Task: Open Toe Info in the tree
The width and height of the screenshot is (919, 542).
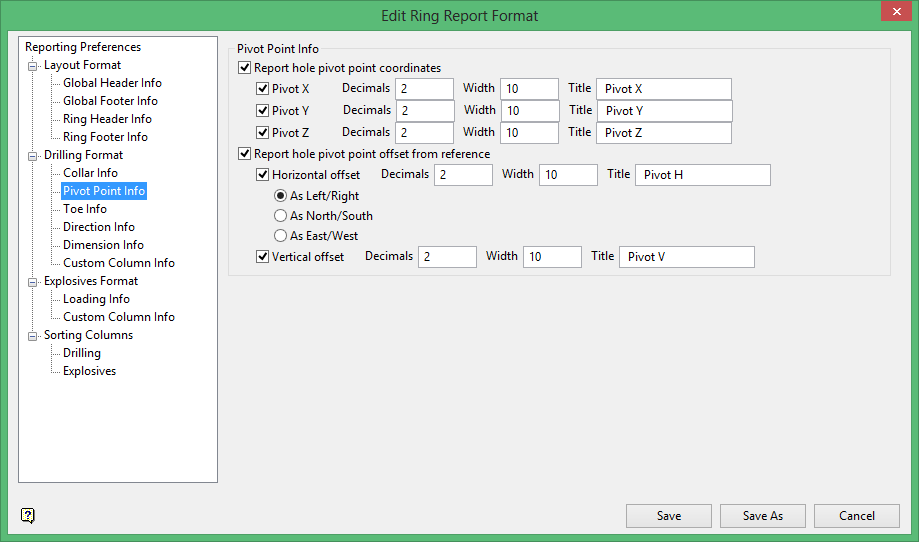Action: point(85,209)
